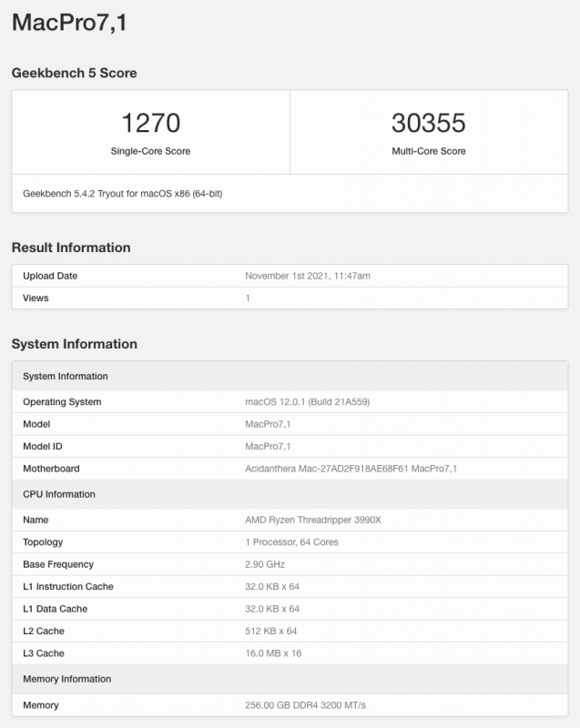Click the Result Information heading
The height and width of the screenshot is (728, 580).
71,248
